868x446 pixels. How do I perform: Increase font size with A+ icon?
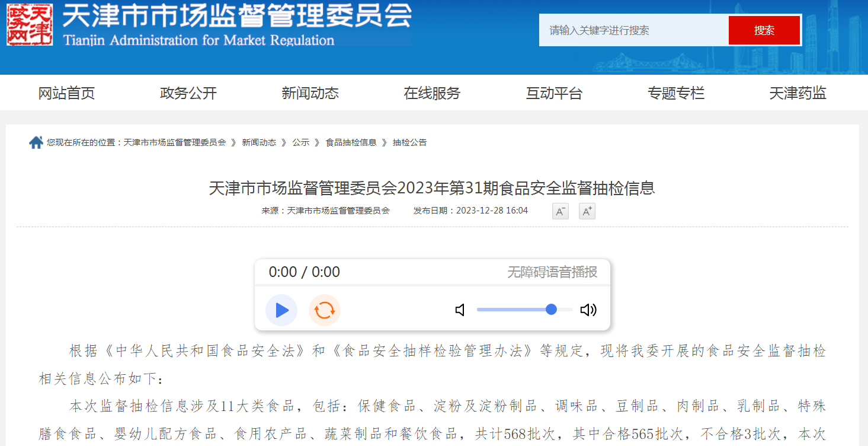click(x=587, y=211)
